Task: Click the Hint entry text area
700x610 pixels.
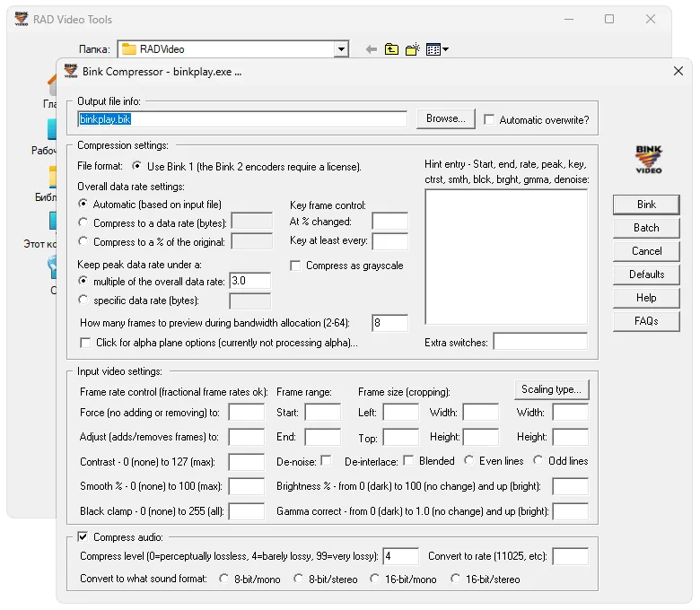Action: (x=506, y=257)
